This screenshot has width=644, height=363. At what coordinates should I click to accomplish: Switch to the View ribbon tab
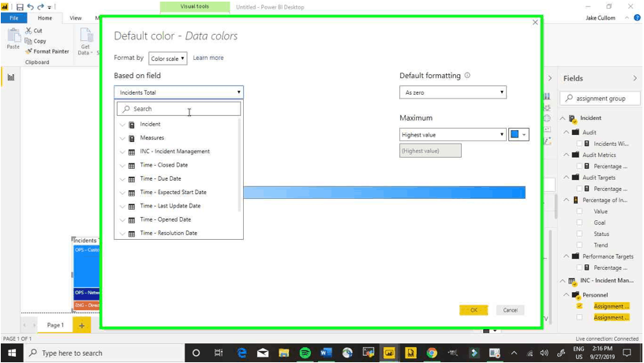(x=76, y=18)
